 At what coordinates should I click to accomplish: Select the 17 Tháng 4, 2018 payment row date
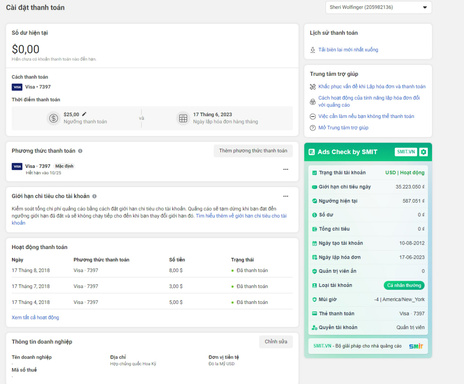tap(31, 302)
